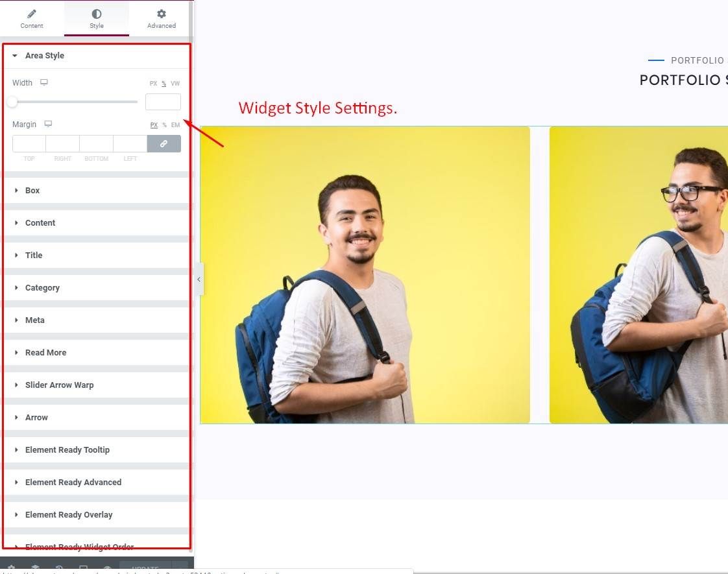The width and height of the screenshot is (728, 574).
Task: Collapse the Area Style section
Action: point(44,56)
